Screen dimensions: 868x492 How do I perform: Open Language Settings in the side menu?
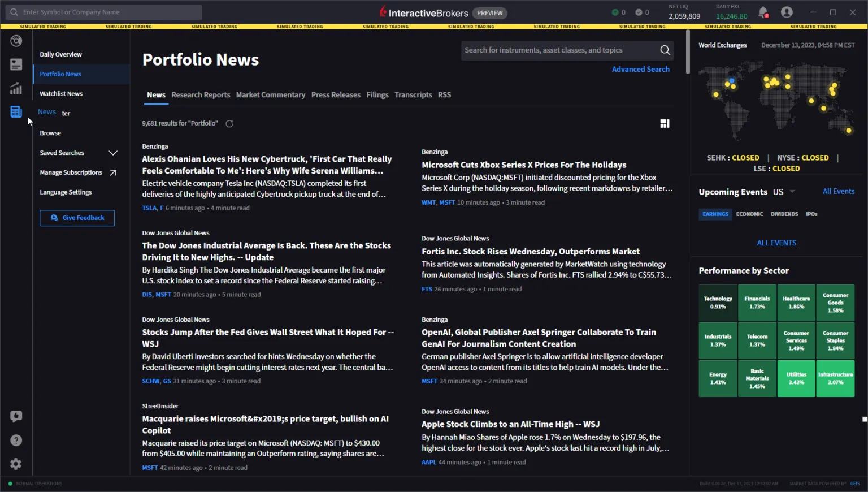(66, 192)
